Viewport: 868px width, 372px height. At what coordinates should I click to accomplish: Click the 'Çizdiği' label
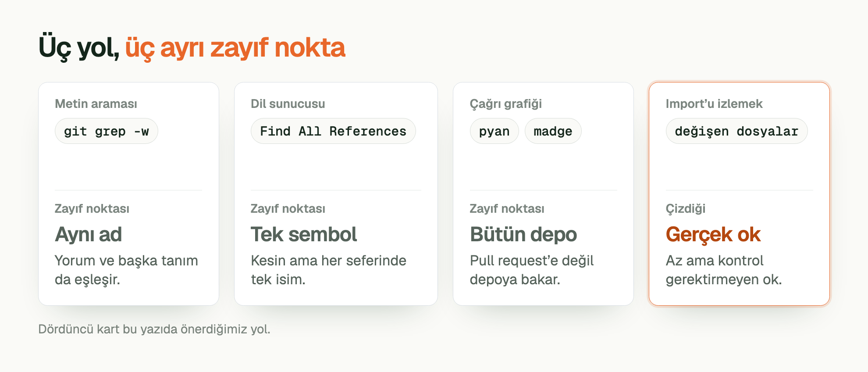coord(686,209)
